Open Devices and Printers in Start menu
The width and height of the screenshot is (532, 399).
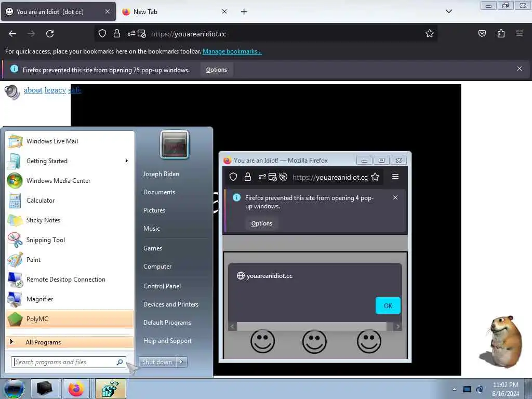tap(170, 304)
